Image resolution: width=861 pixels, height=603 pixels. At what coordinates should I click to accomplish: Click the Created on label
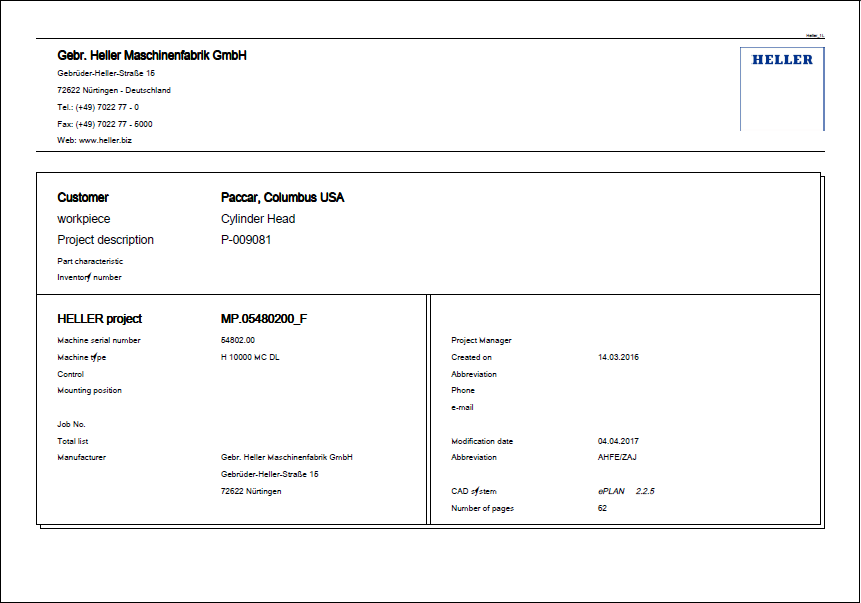(x=471, y=358)
